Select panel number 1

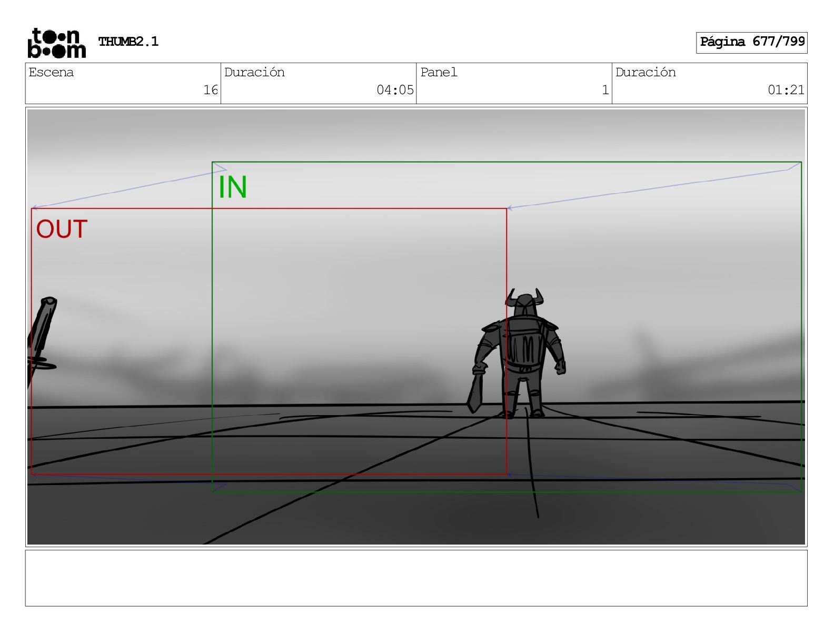tap(605, 90)
